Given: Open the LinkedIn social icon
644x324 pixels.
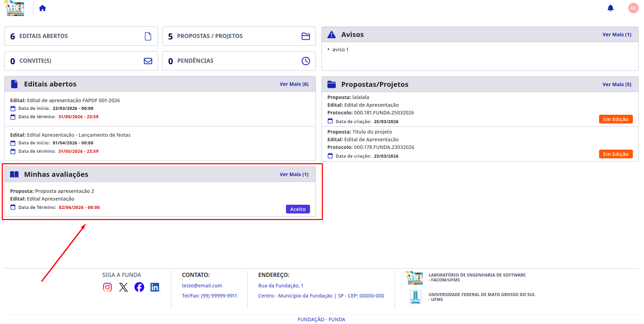Looking at the screenshot, I should 155,287.
